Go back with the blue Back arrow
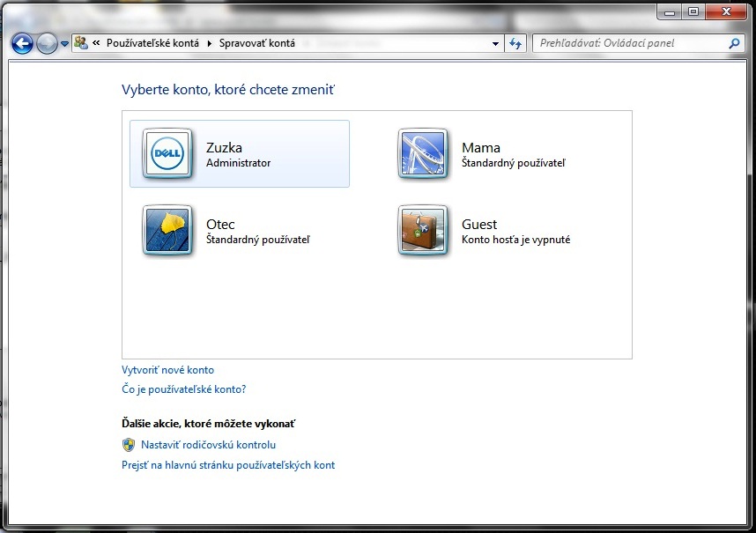 tap(22, 43)
